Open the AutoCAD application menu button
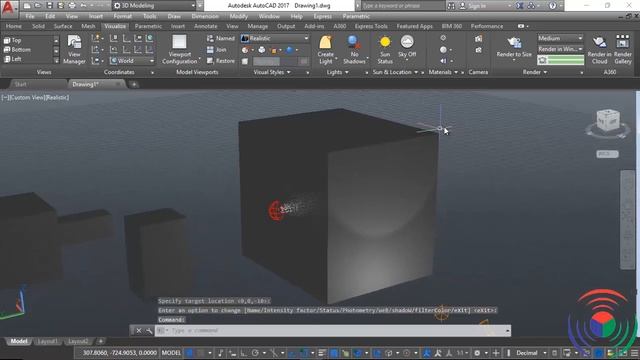This screenshot has width=640, height=360. (x=8, y=8)
